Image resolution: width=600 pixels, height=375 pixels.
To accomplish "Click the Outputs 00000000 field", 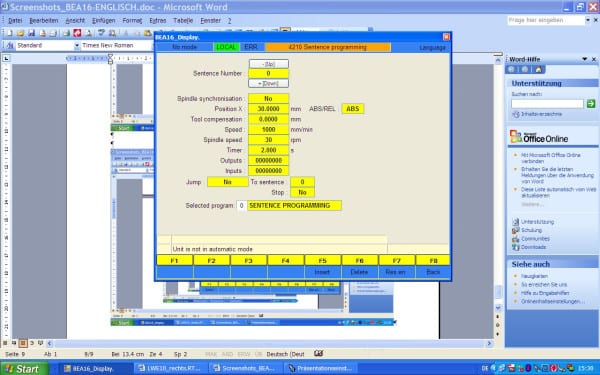I will (269, 160).
